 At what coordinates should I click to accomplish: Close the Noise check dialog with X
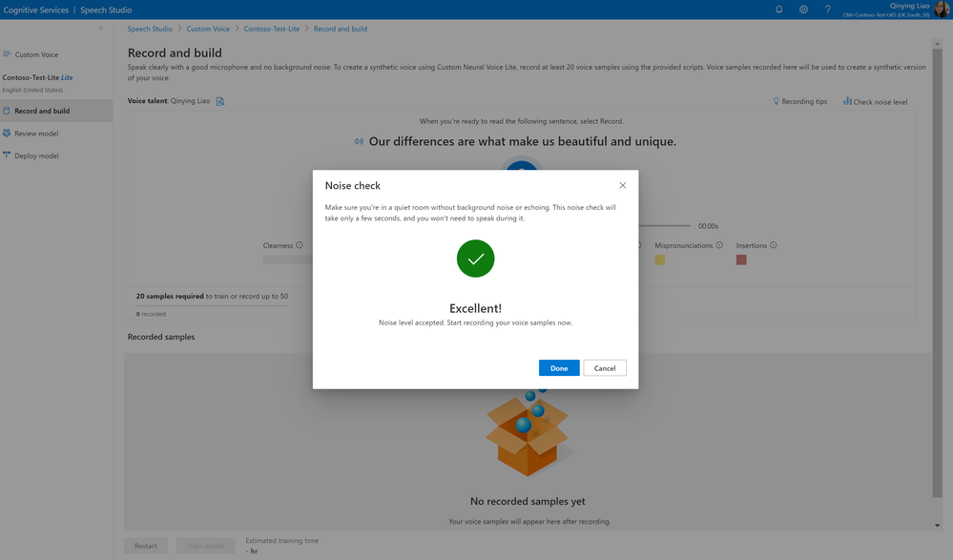pos(622,185)
